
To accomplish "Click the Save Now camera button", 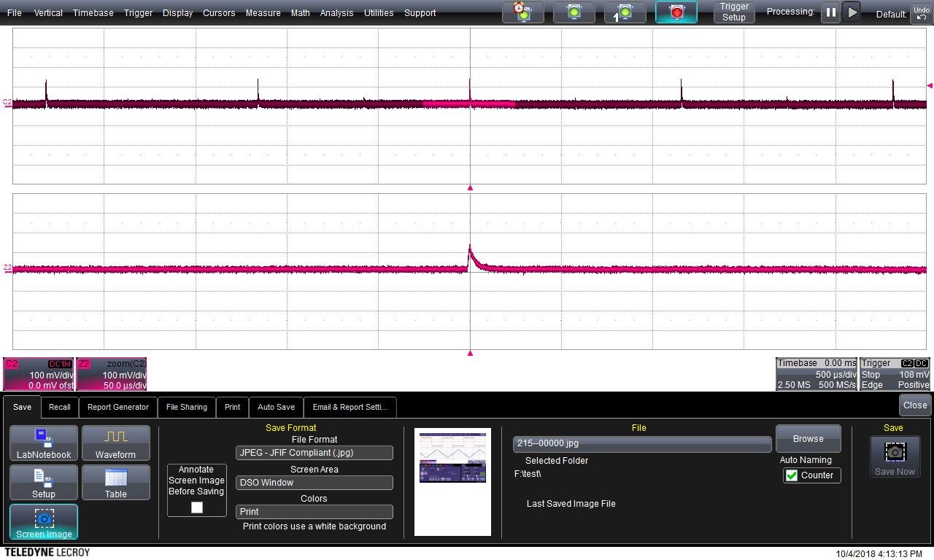I will pyautogui.click(x=895, y=458).
